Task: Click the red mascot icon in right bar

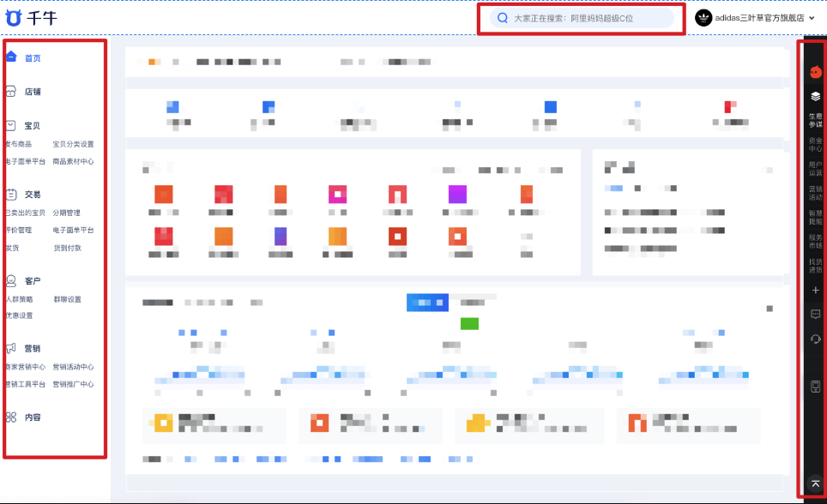Action: tap(815, 72)
